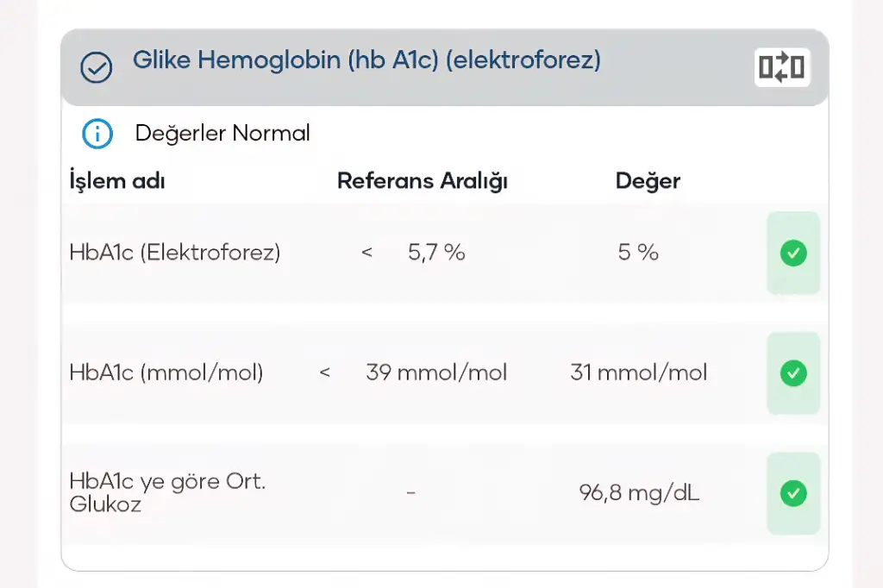Select HbA1c ye göre Ort. Glukoz label

click(x=167, y=492)
